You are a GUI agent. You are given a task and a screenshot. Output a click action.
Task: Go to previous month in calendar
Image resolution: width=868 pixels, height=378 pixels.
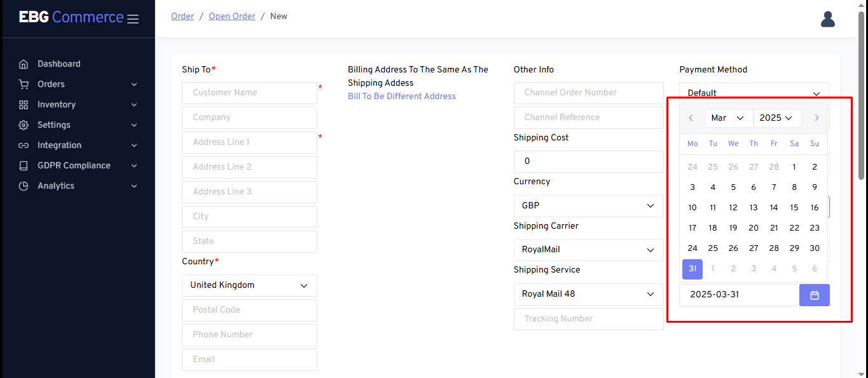click(691, 118)
